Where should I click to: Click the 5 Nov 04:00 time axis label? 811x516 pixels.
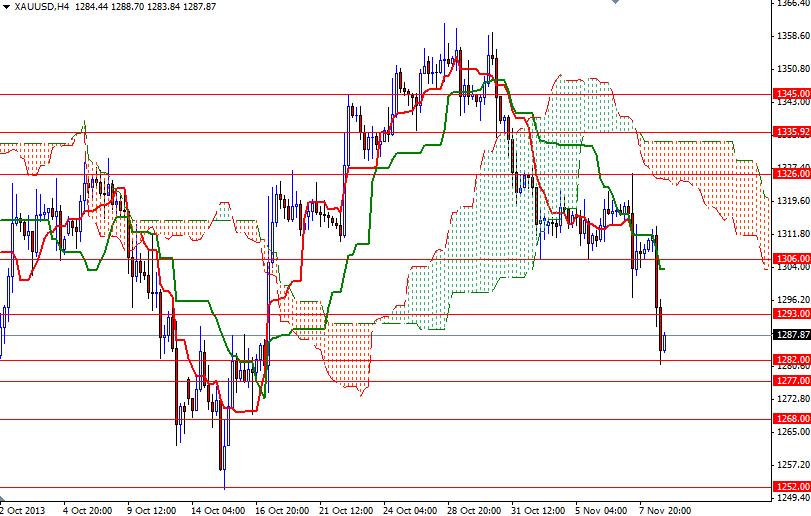[x=600, y=508]
